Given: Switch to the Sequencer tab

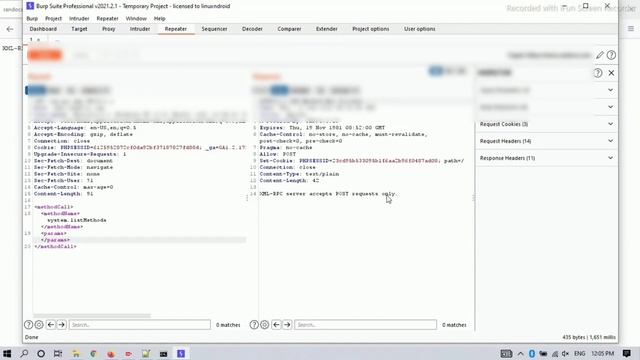Looking at the screenshot, I should [x=214, y=29].
